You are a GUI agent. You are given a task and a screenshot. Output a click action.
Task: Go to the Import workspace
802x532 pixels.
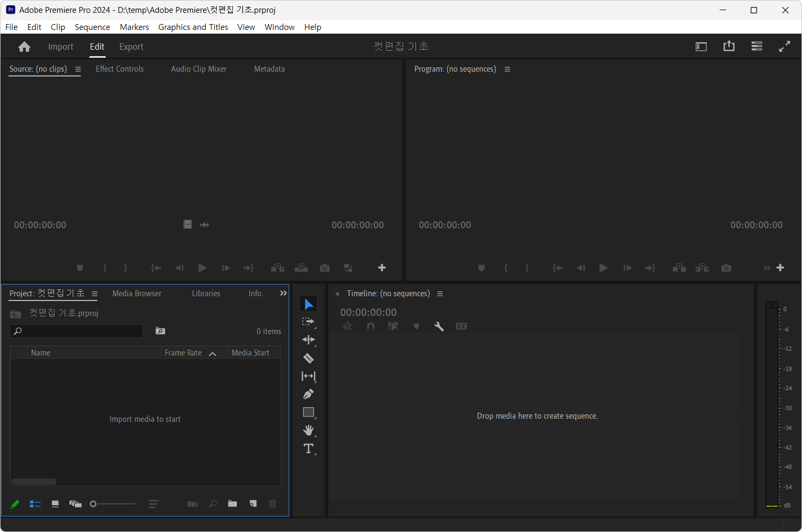[x=60, y=47]
